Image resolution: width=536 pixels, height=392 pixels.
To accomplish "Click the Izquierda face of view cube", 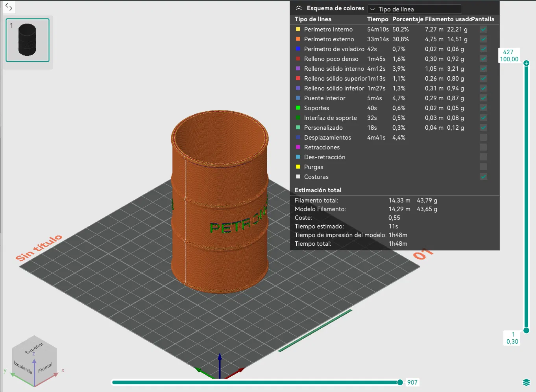I will [23, 367].
